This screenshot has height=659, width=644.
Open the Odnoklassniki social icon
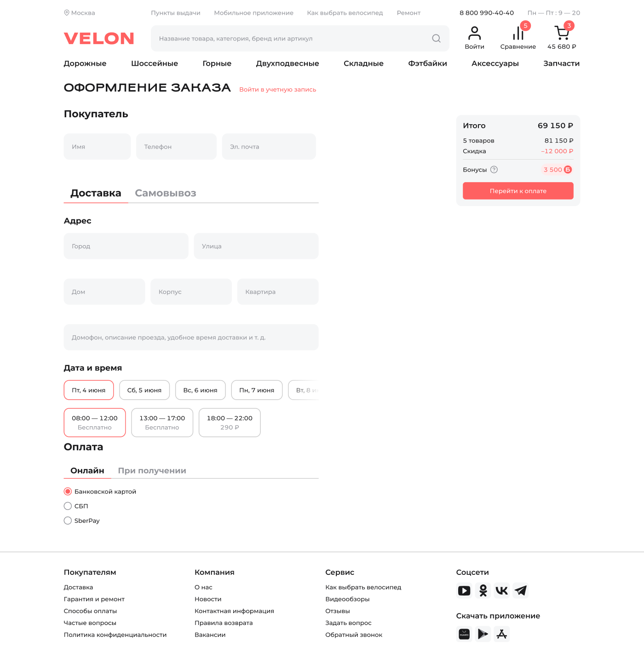(483, 590)
